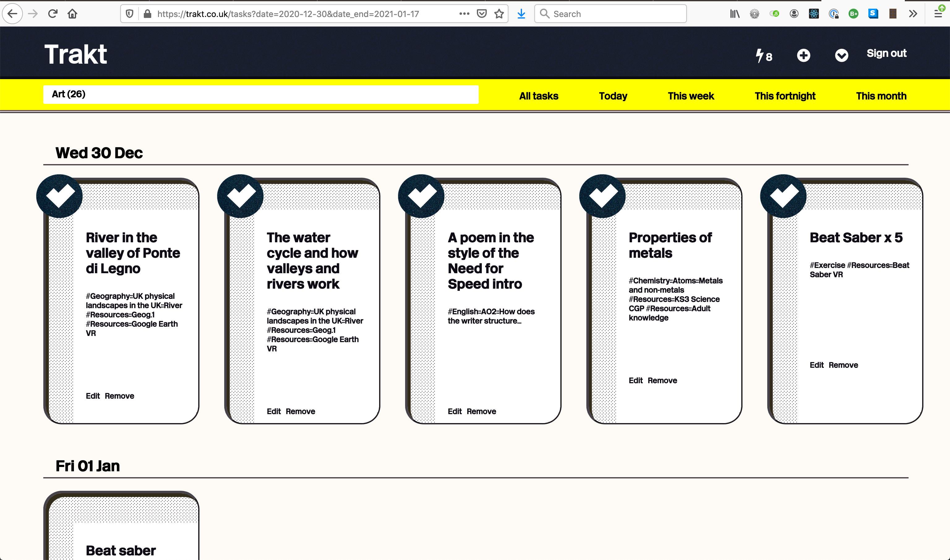Toggle checkmark on Properties of metals task
This screenshot has height=560, width=950.
point(602,196)
